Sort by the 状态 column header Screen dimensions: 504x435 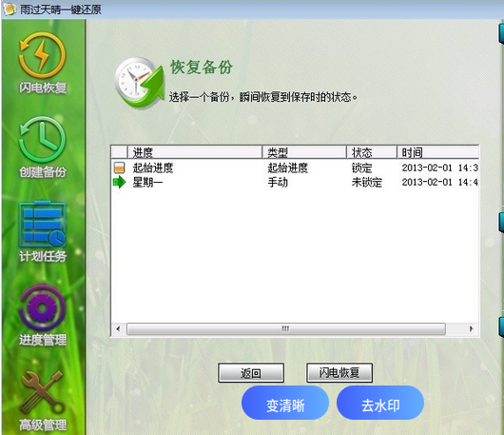pyautogui.click(x=372, y=152)
